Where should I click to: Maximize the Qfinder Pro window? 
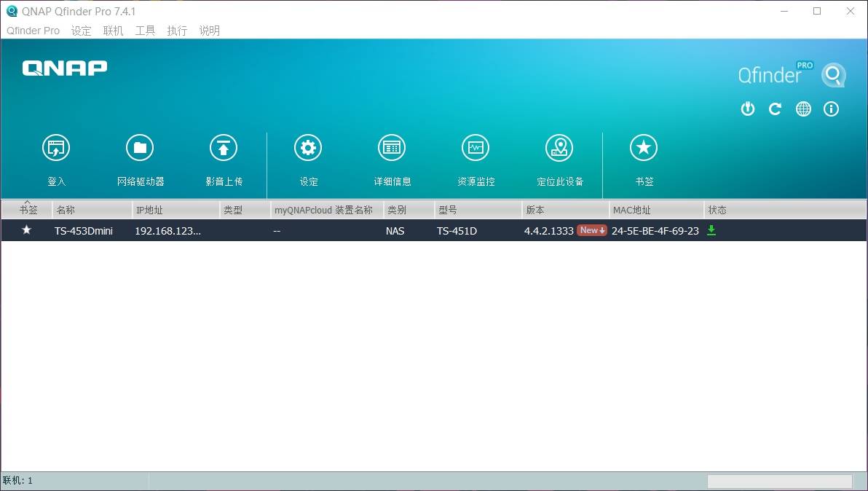[817, 11]
